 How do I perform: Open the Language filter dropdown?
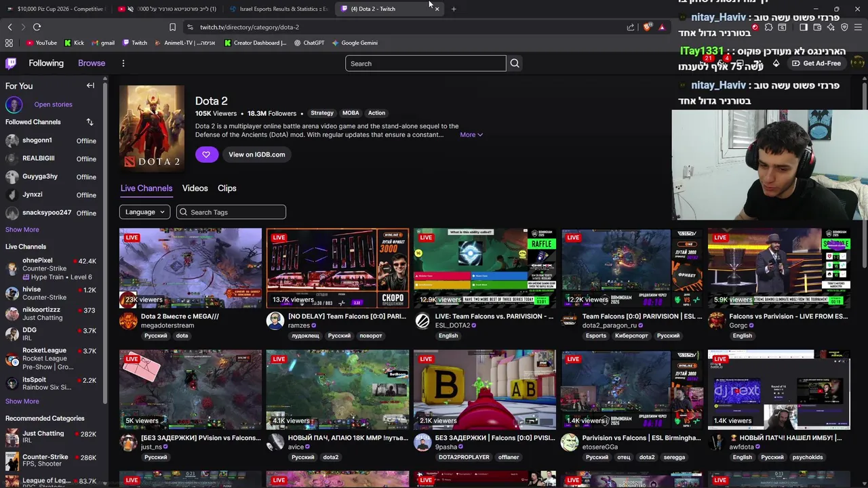pos(144,212)
